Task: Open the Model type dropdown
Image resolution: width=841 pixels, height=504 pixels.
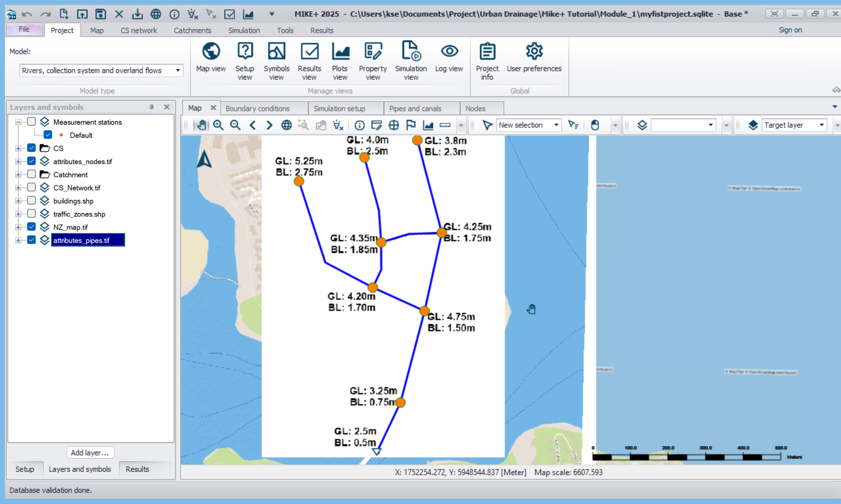Action: pos(177,70)
